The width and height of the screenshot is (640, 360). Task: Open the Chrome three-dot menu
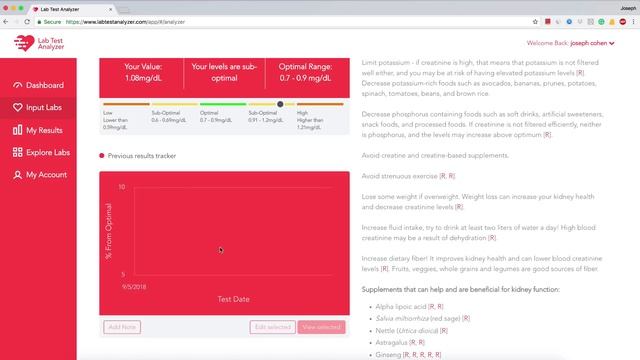[633, 22]
